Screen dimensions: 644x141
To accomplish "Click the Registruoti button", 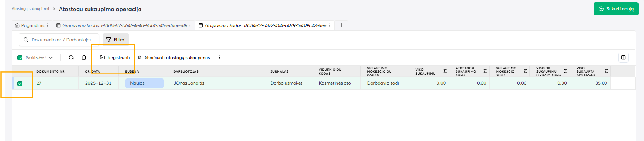I will [x=115, y=58].
